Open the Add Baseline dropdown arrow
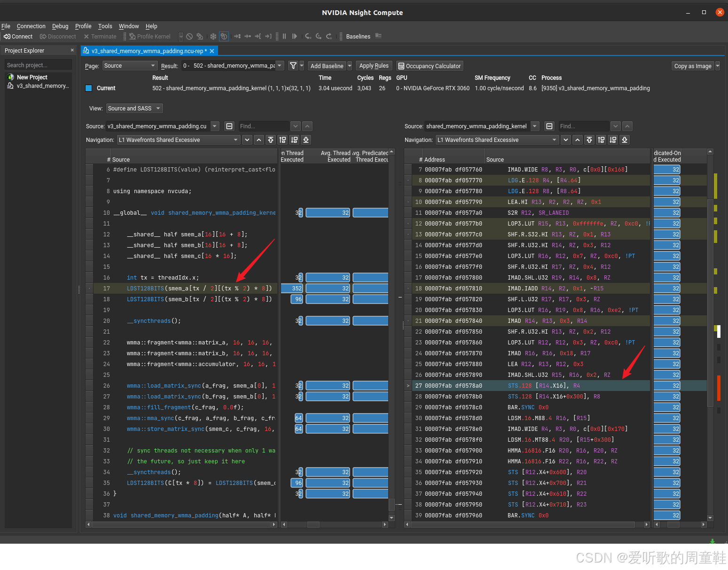The image size is (728, 570). [349, 66]
